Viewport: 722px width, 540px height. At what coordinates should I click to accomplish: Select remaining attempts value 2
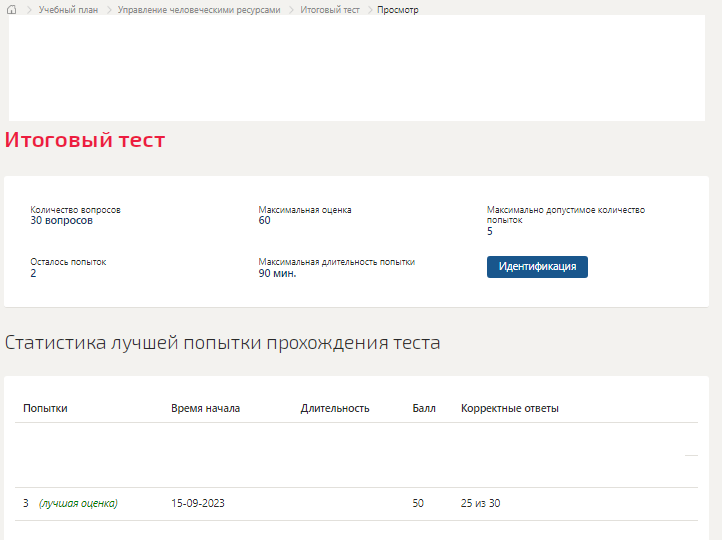click(x=33, y=273)
